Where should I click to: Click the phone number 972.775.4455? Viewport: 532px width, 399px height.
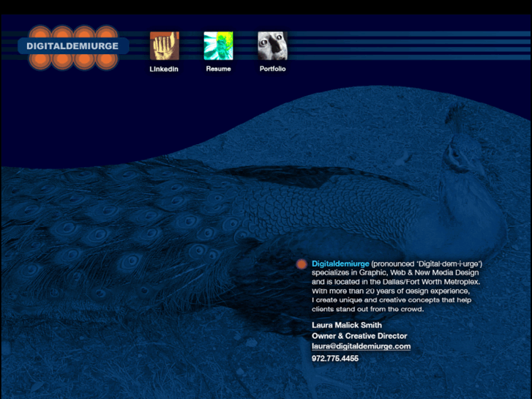[335, 359]
